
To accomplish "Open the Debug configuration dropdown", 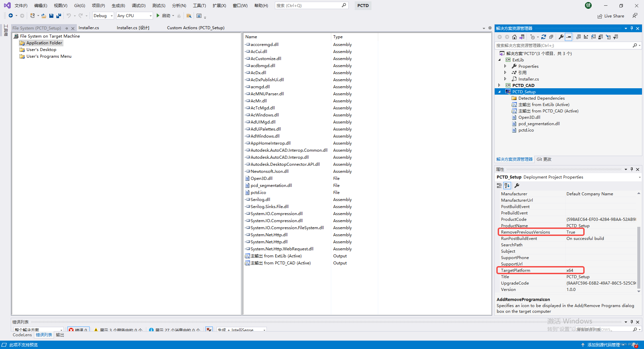I will click(x=103, y=16).
